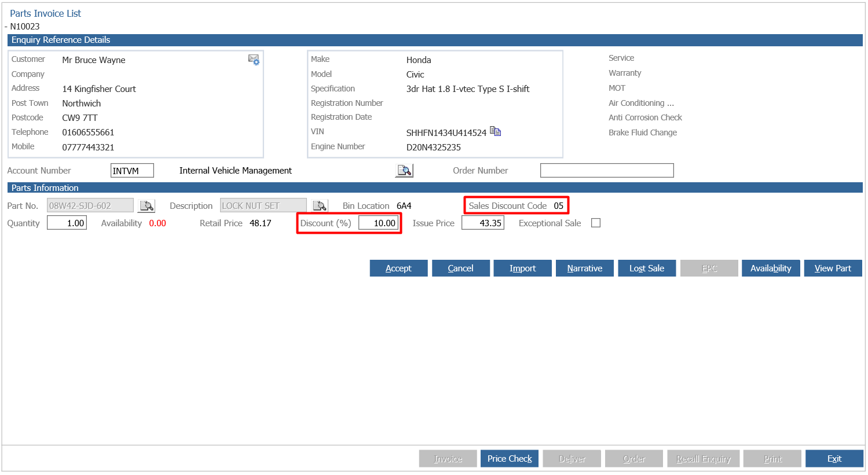
Task: Click the greyed-out EPC button
Action: (x=709, y=268)
